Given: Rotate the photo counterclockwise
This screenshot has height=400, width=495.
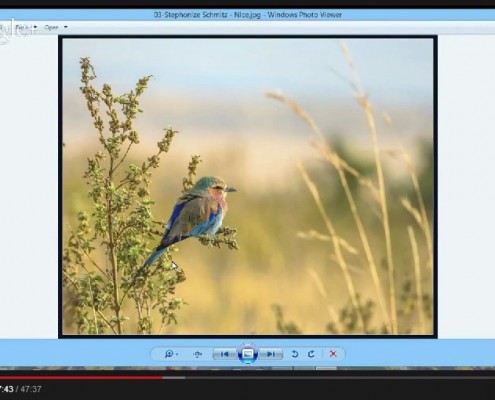Looking at the screenshot, I should (295, 354).
